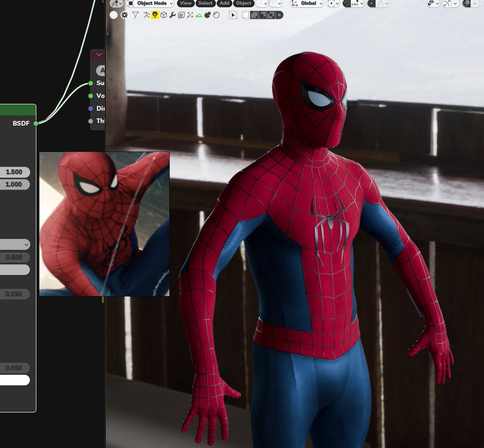Open the editor type dropdown in viewport header
This screenshot has width=484, height=448.
(x=116, y=3)
